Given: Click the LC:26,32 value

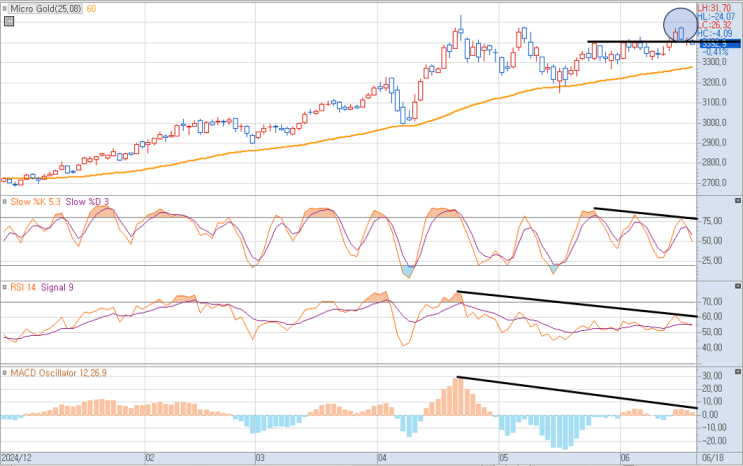Looking at the screenshot, I should click(714, 25).
